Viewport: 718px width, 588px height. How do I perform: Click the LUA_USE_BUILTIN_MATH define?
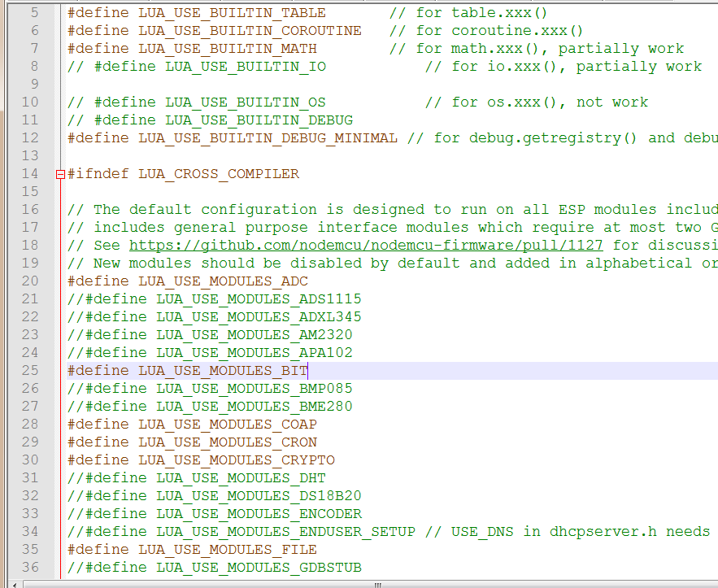tap(192, 49)
